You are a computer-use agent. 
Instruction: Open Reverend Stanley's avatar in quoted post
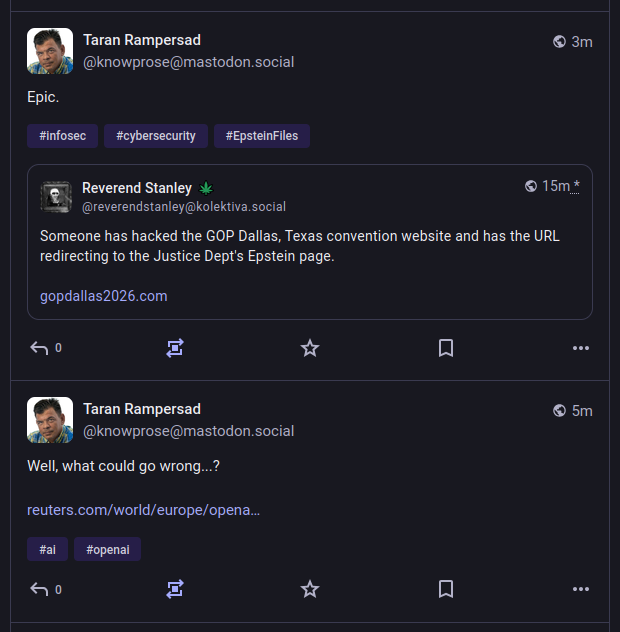56,197
